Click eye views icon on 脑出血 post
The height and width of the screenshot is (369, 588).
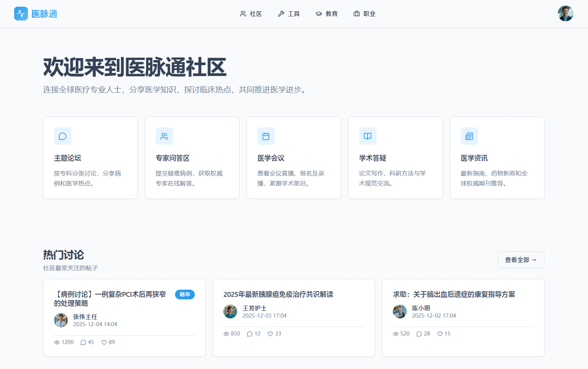396,334
